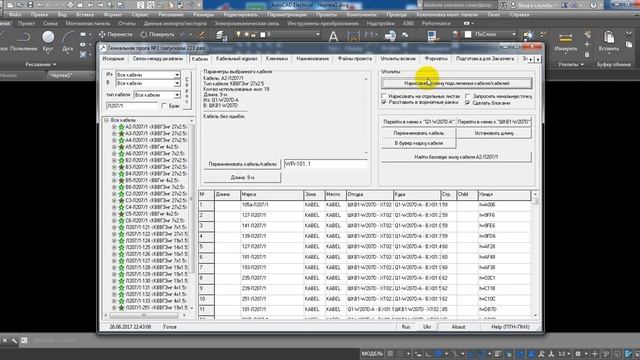Click the МОДЕЛЬ status bar button
This screenshot has width=640, height=360.
372,353
